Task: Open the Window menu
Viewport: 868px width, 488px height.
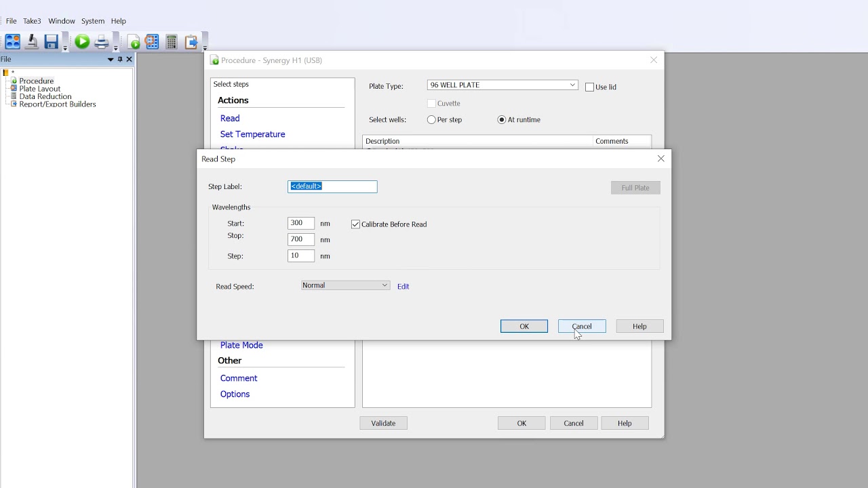Action: [62, 21]
